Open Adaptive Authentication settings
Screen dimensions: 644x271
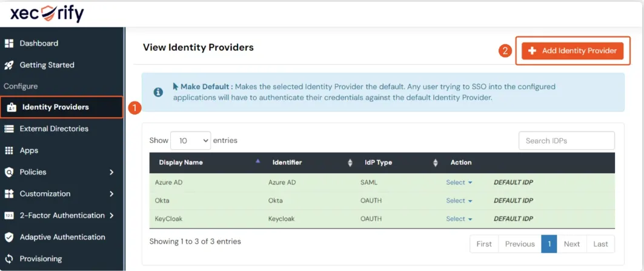(x=62, y=237)
